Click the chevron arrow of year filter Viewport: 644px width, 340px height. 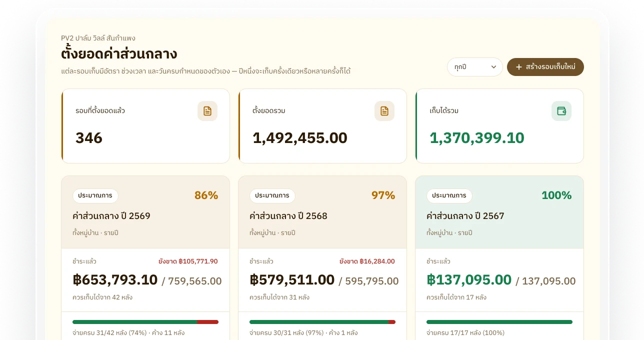click(x=493, y=67)
